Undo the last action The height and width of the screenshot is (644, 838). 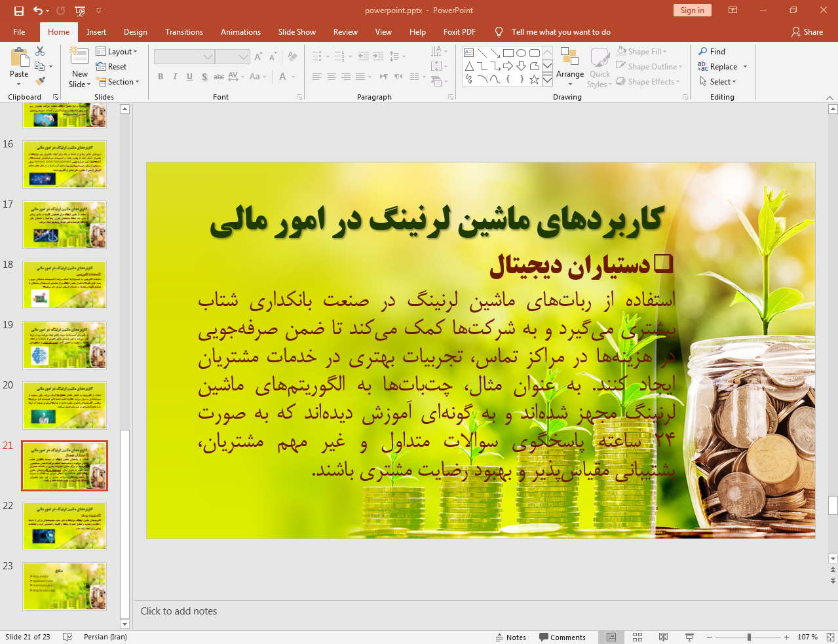coord(38,10)
